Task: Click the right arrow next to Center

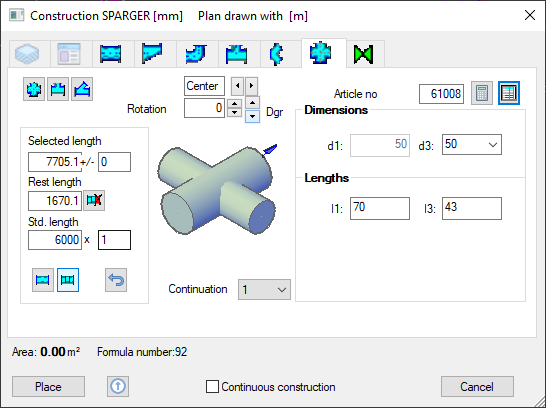Action: point(251,86)
